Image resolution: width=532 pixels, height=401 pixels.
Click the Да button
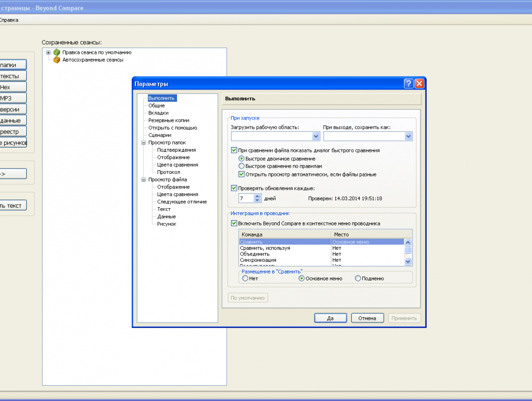[x=330, y=318]
